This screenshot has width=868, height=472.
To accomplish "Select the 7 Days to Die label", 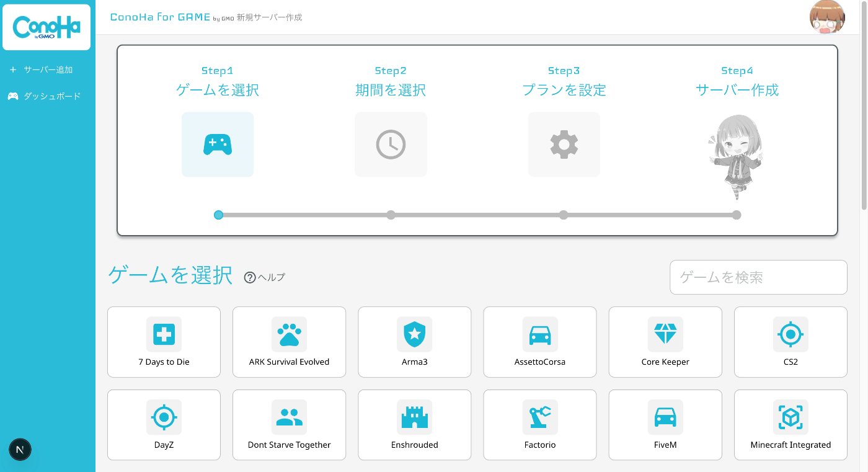I will point(164,362).
